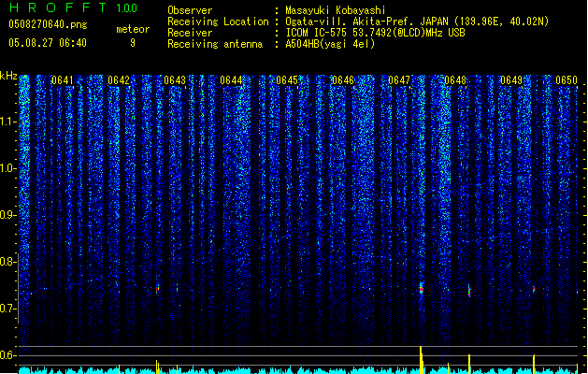
Task: Click the Receiving Location value text
Action: (417, 22)
